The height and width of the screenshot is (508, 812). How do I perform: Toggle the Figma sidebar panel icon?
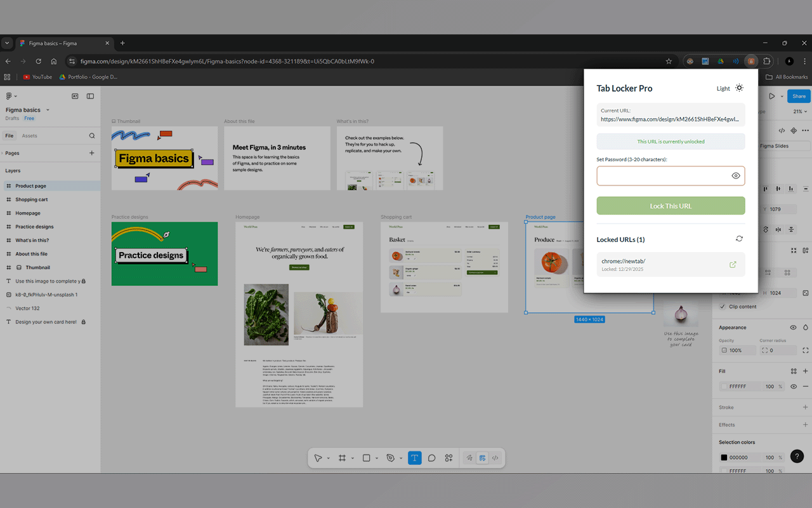click(90, 97)
